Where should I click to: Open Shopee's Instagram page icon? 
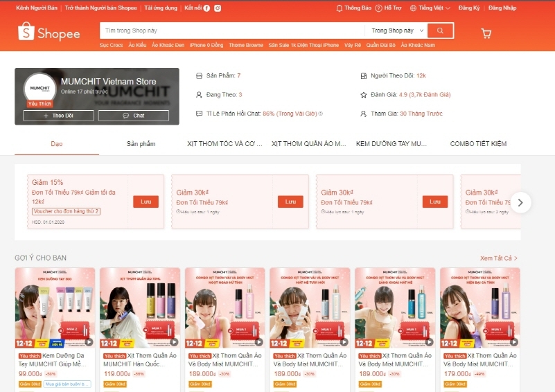218,8
